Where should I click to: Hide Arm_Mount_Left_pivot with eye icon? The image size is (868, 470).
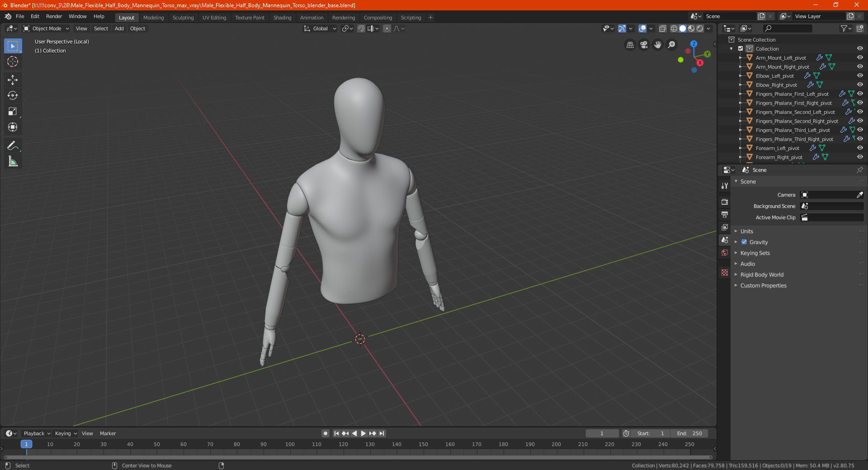point(860,57)
